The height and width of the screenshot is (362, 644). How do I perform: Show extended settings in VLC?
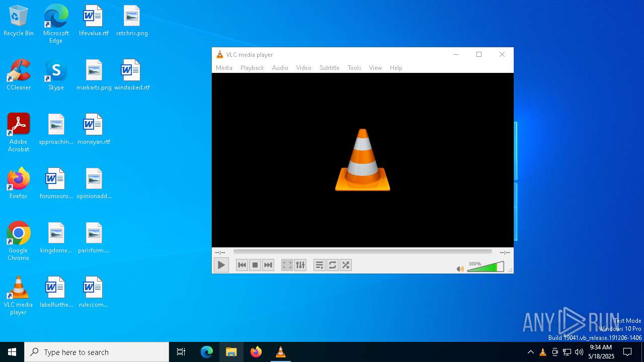(x=300, y=265)
